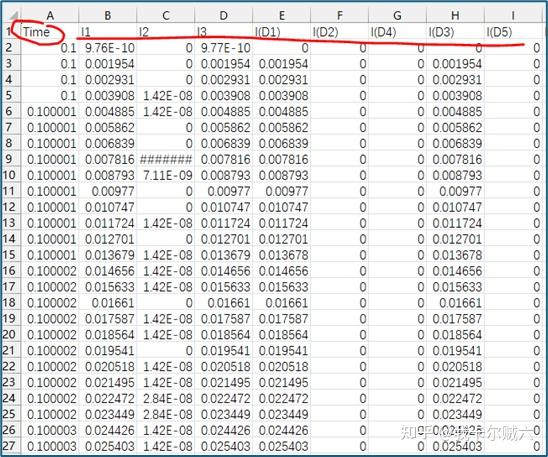Click the I3 header cell in D1

[223, 32]
